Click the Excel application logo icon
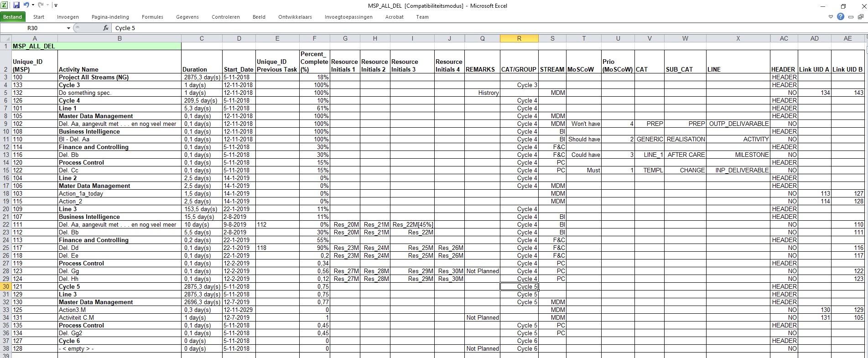This screenshot has height=358, width=868. pos(5,5)
